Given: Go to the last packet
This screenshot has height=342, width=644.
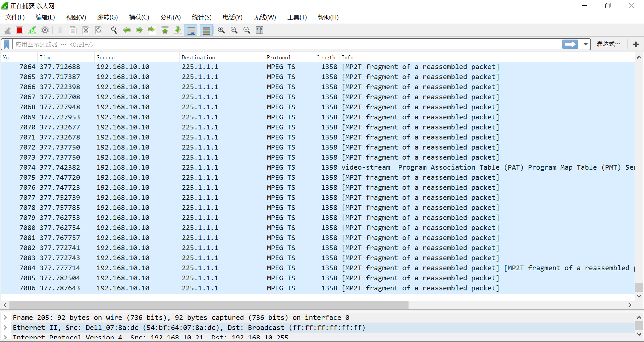Looking at the screenshot, I should 178,31.
